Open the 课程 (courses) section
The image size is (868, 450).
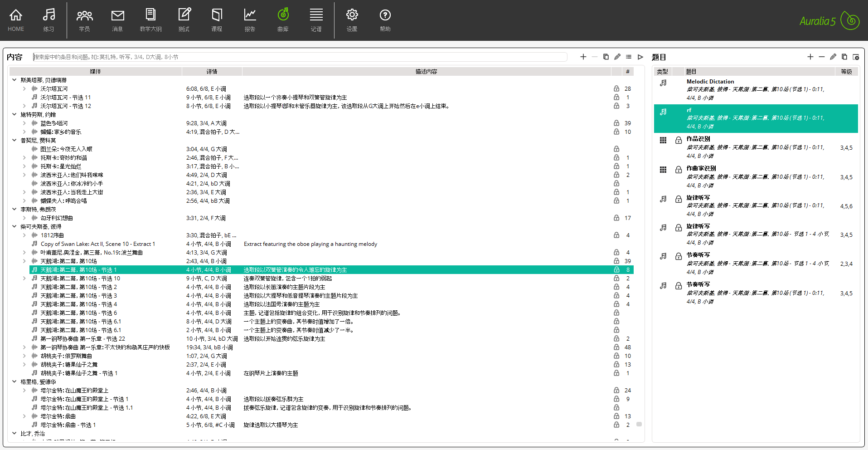pyautogui.click(x=217, y=20)
